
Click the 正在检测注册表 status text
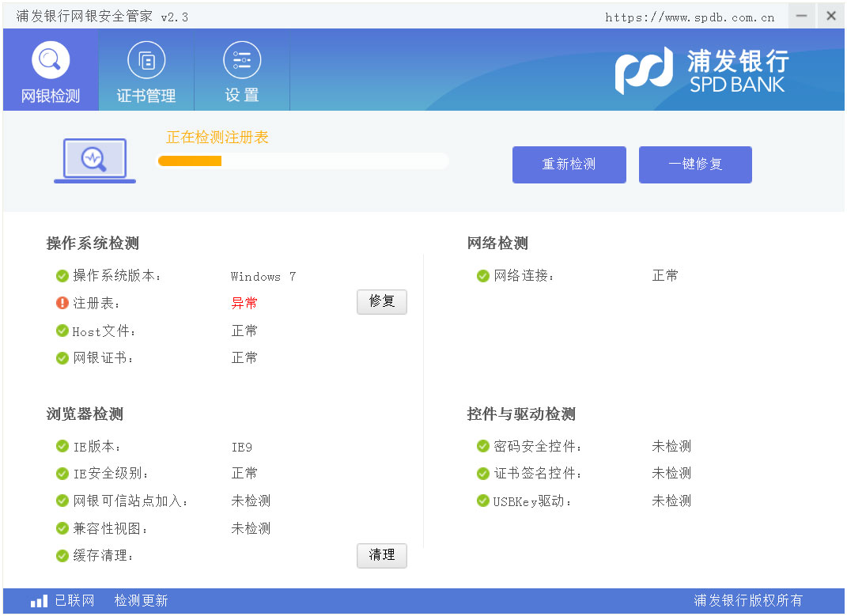click(217, 138)
